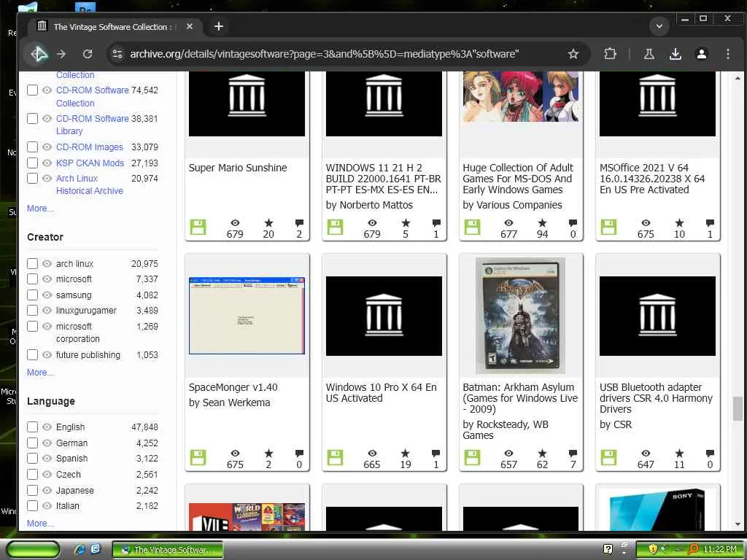Launch Internet Explorer from quick launch
747x560 pixels.
point(80,549)
